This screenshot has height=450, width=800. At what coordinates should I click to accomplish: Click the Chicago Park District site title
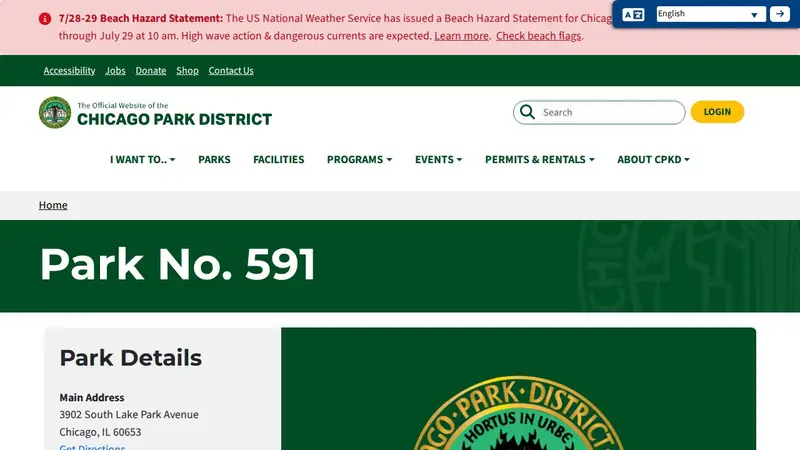(x=174, y=119)
